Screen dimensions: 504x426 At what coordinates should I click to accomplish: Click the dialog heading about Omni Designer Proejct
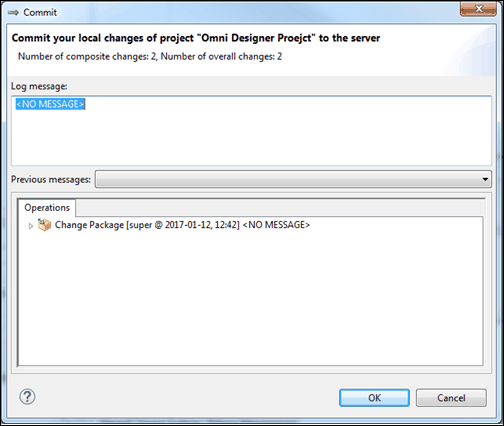pyautogui.click(x=196, y=38)
